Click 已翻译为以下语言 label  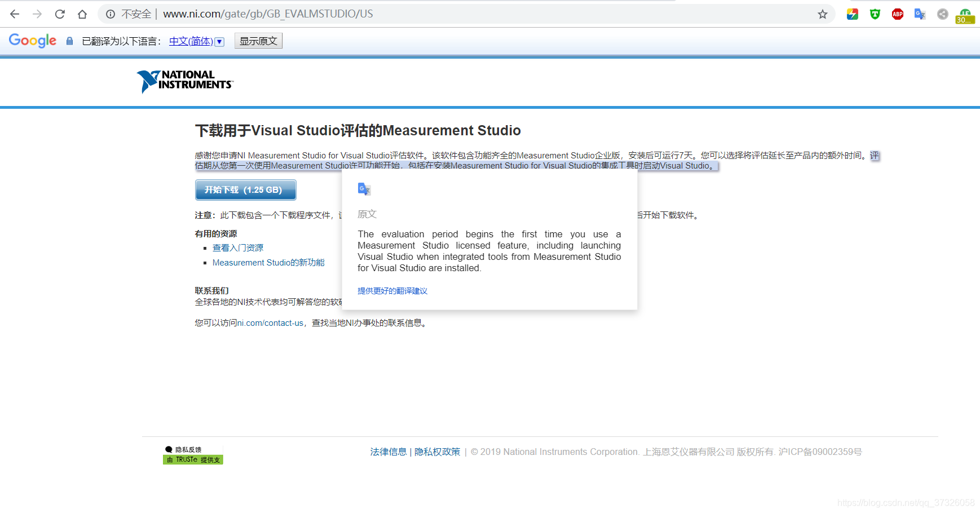click(122, 41)
